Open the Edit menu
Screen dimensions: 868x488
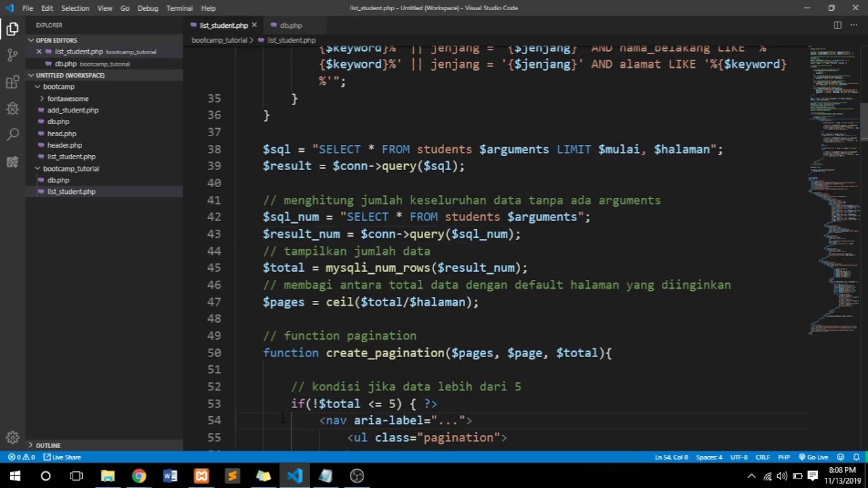coord(47,8)
